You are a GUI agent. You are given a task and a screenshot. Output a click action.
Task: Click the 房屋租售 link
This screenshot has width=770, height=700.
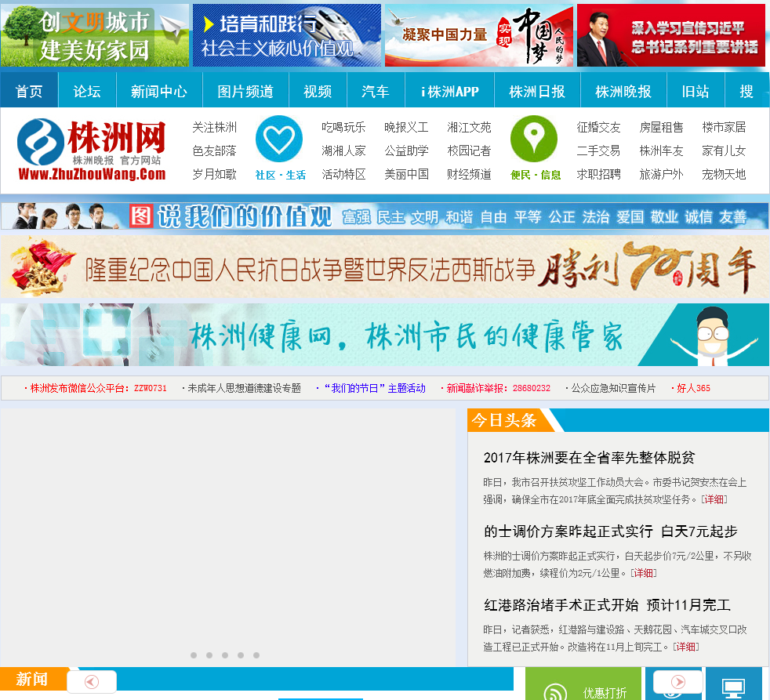pos(662,127)
